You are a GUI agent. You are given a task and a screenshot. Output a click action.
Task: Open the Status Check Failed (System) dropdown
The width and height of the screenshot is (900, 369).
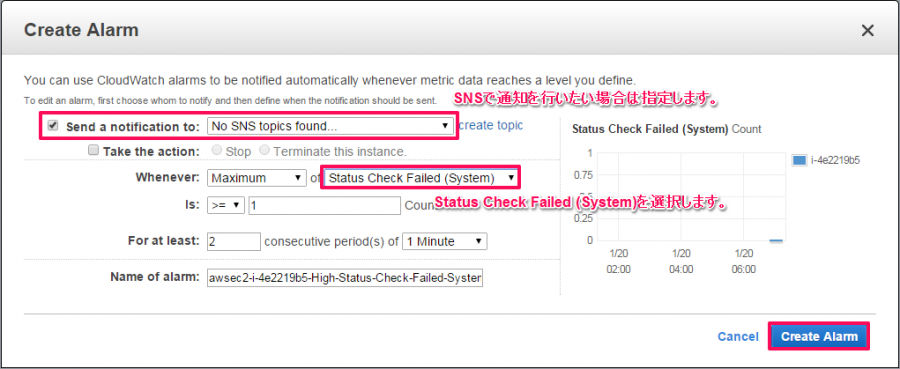(421, 178)
